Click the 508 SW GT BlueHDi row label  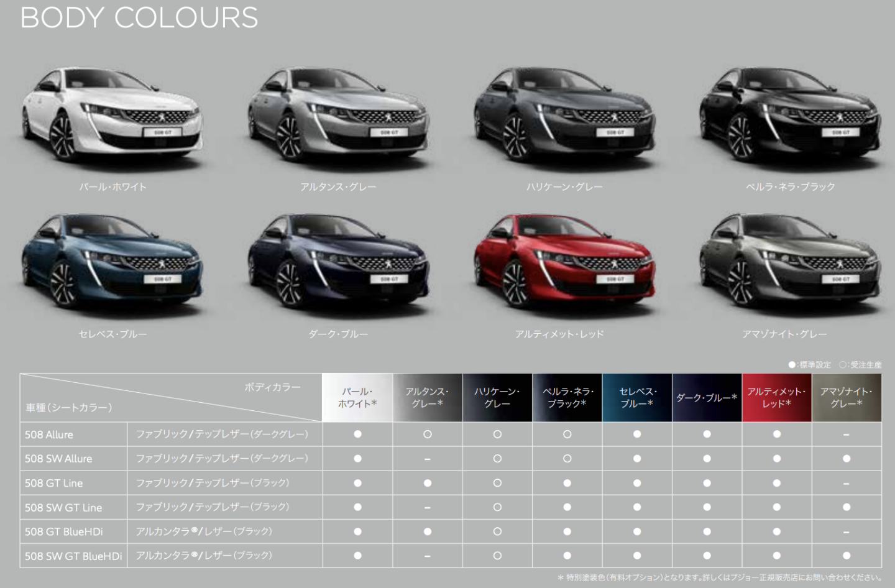(73, 556)
